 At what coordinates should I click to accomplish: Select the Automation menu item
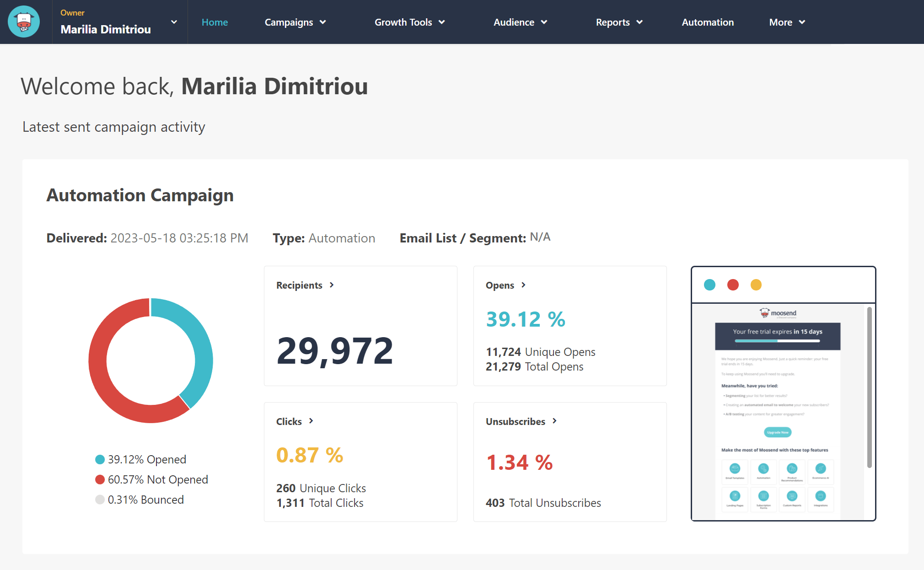click(708, 22)
